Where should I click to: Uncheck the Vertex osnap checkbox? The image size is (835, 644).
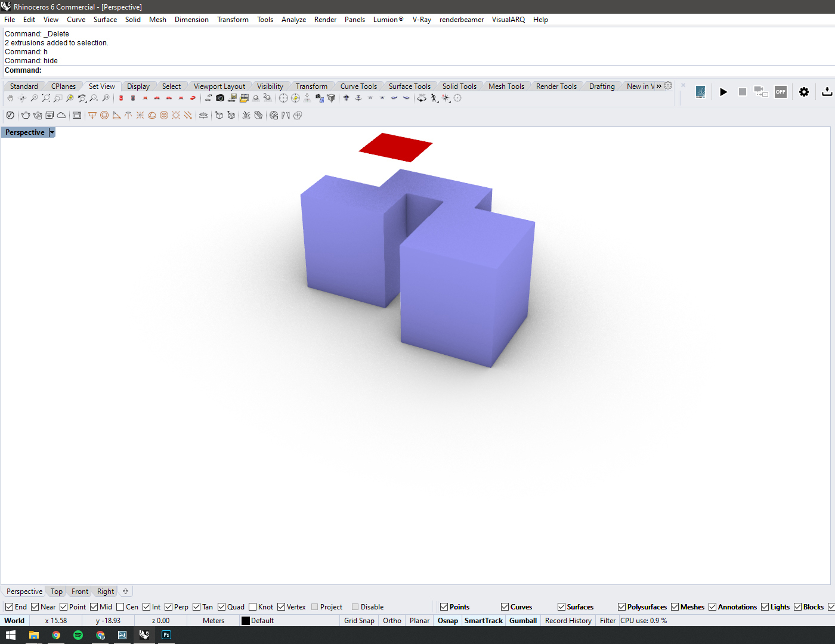pos(282,607)
